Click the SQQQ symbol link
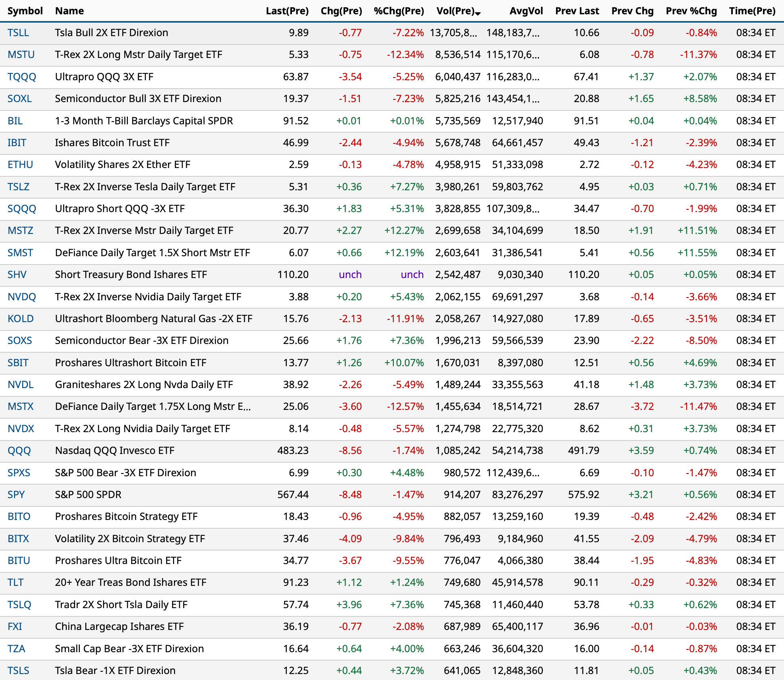This screenshot has height=680, width=784. 22,209
